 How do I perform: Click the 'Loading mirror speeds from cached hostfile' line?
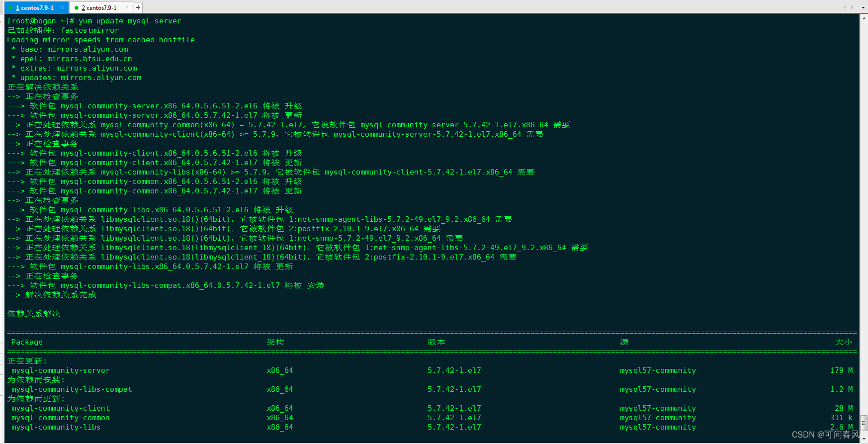coord(101,40)
